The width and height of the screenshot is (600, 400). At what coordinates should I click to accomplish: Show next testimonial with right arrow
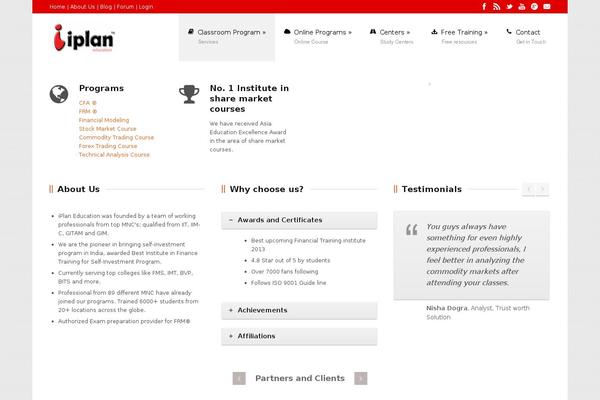tap(542, 189)
